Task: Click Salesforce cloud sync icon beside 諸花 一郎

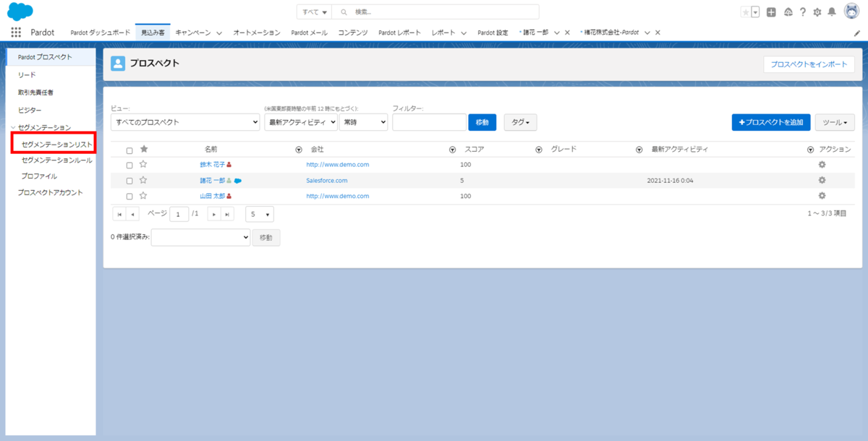Action: tap(237, 181)
